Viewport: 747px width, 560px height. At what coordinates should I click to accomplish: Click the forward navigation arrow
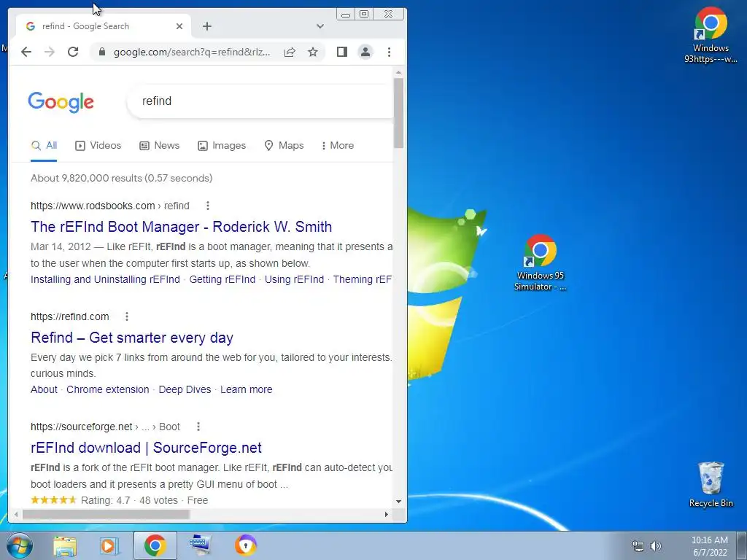50,52
